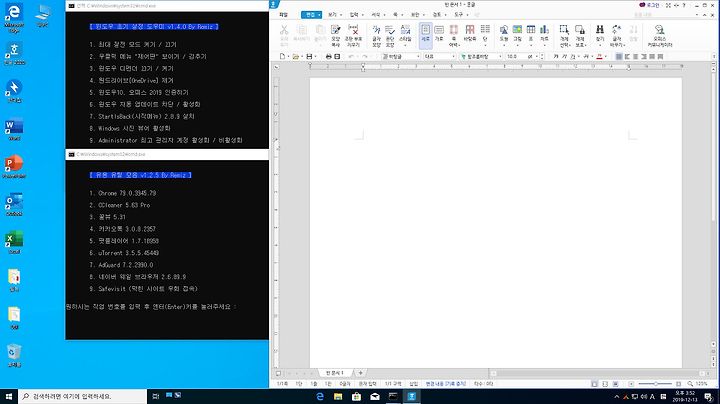Open the Microsoft Edge desktop icon
The image size is (720, 404).
[x=14, y=18]
